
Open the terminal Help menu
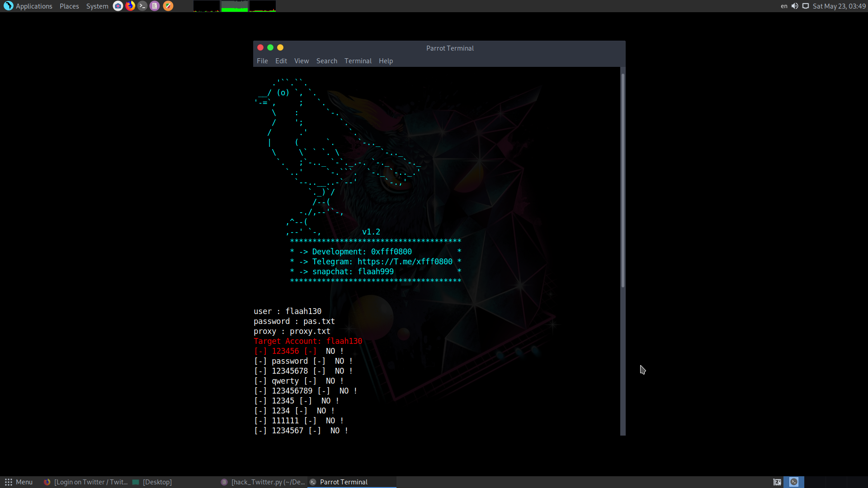tap(386, 61)
